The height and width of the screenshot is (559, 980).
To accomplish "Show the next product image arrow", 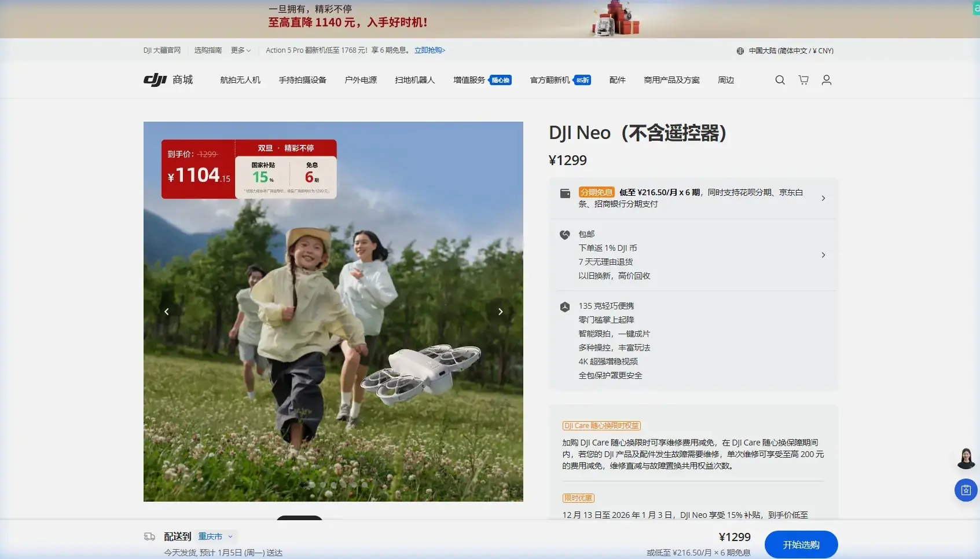I will [500, 312].
